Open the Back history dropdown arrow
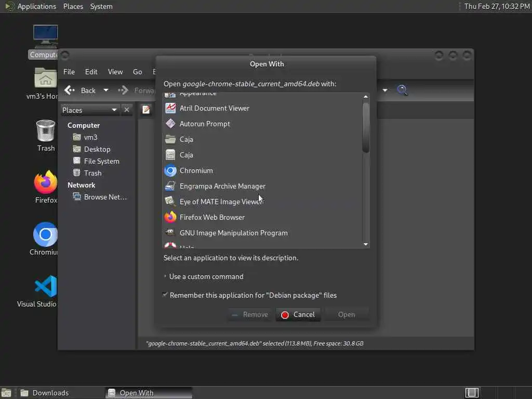This screenshot has height=399, width=532. [106, 90]
